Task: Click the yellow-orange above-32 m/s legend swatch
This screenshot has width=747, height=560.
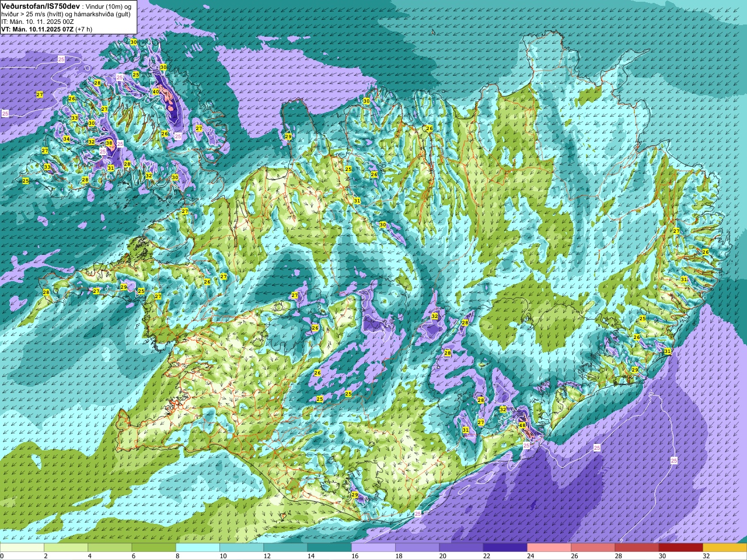Action: [725, 548]
